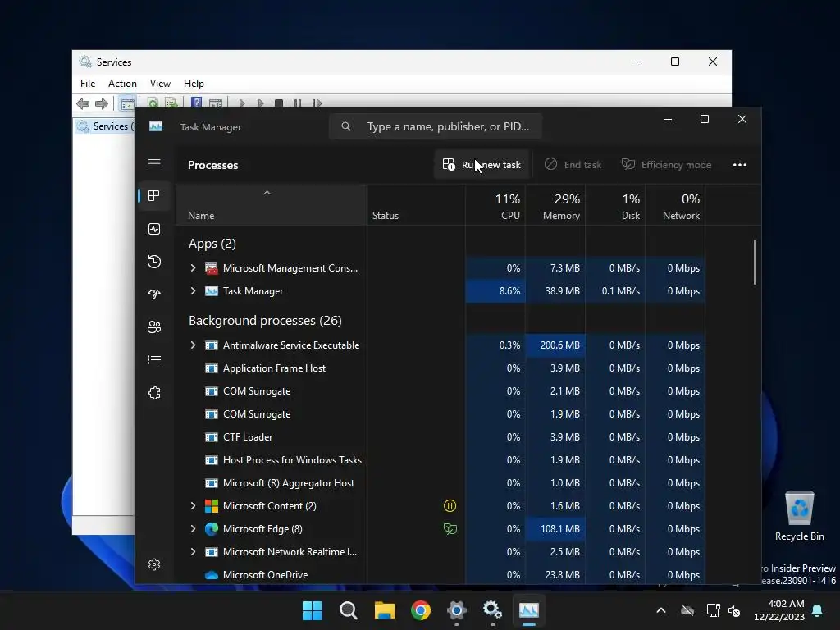Click Pause Service icon in Services toolbar

[x=297, y=103]
